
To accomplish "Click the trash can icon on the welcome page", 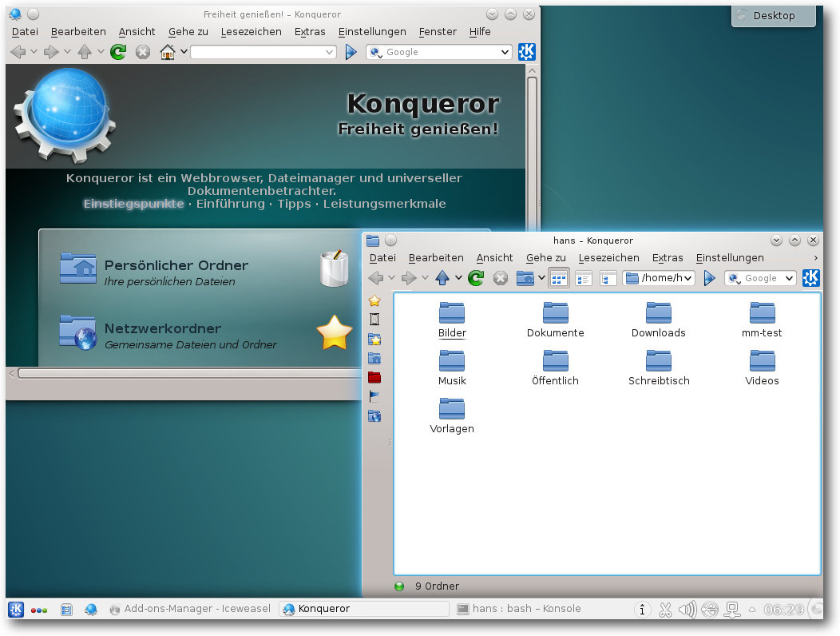I will click(335, 268).
